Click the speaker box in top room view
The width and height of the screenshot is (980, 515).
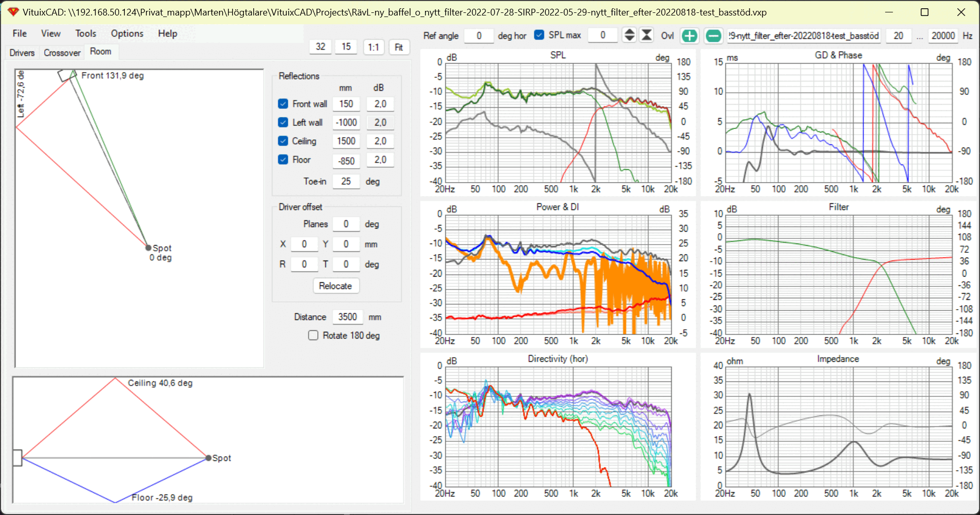(67, 75)
